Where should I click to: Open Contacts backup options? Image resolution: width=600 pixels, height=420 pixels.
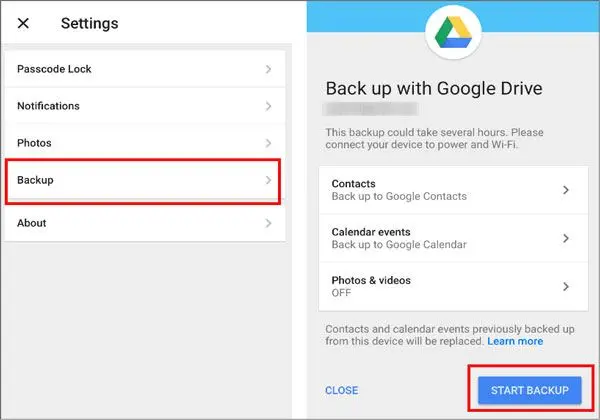(x=440, y=190)
